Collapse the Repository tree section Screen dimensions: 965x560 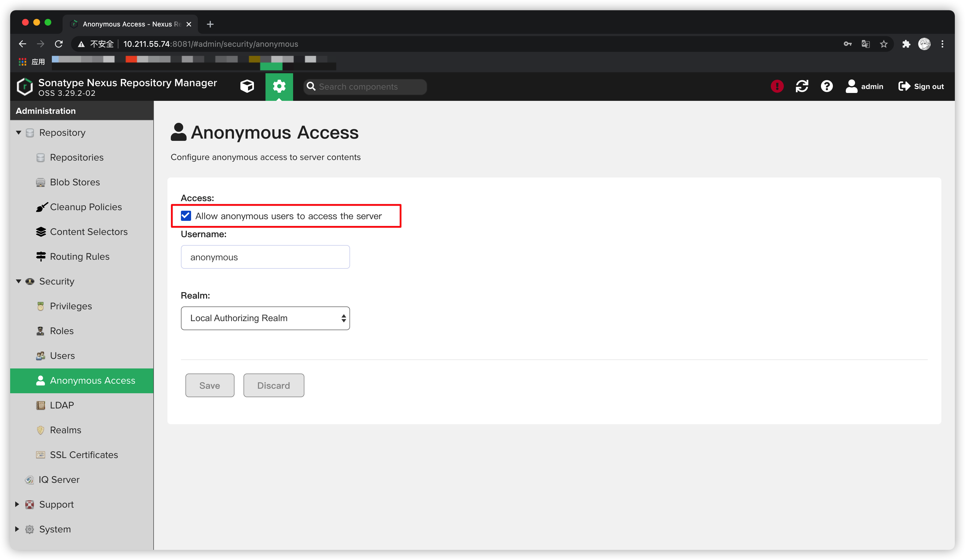(x=18, y=132)
